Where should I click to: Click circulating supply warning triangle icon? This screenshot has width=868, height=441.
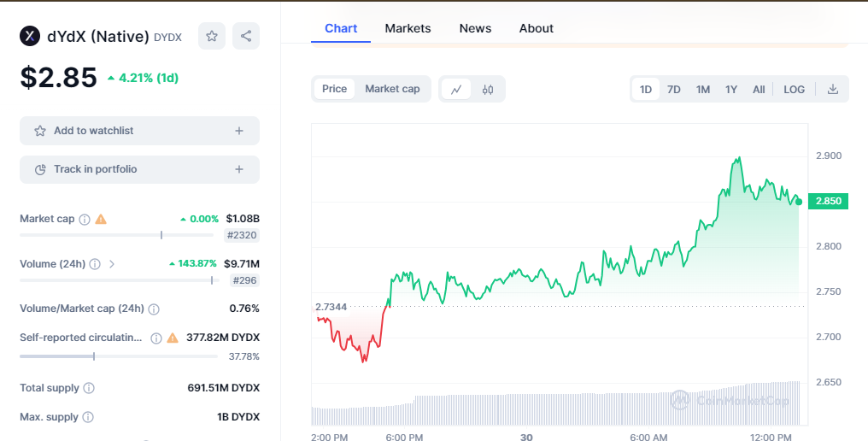tap(173, 338)
